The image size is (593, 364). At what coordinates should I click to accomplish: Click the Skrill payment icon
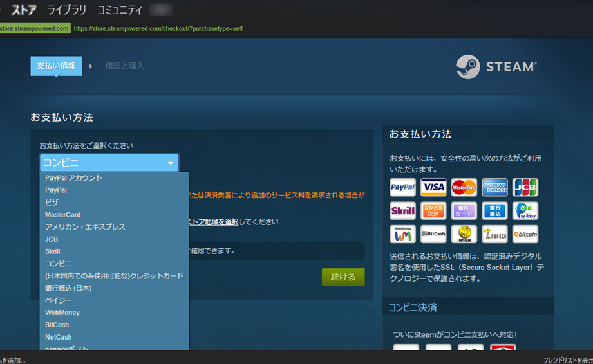click(402, 211)
